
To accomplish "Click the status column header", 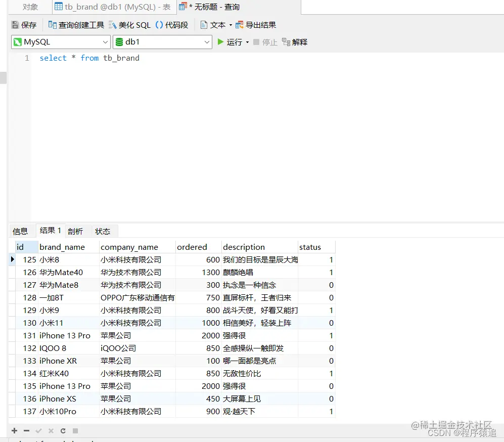I will pos(316,247).
